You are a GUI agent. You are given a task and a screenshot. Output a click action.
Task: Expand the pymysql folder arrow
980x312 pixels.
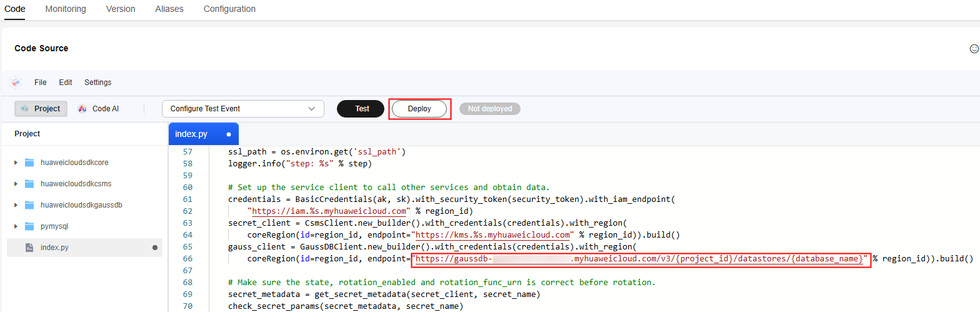coord(16,226)
